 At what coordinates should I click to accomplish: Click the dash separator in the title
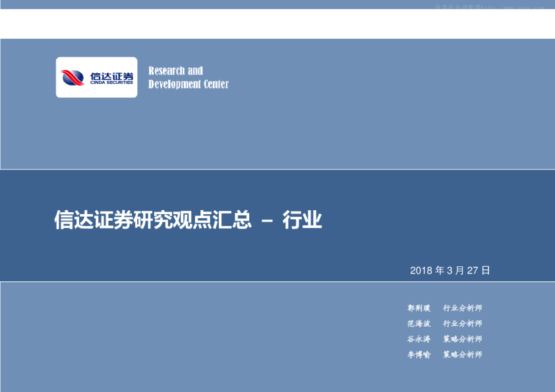coord(267,221)
